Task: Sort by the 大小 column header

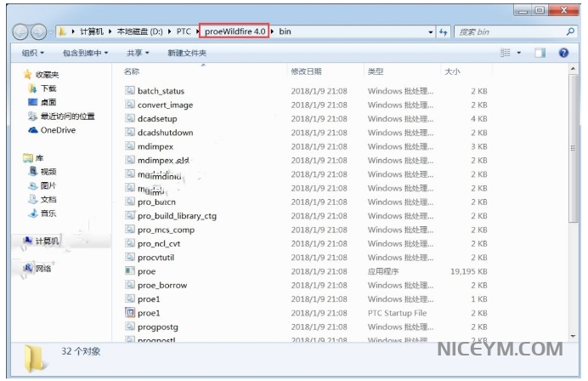Action: tap(452, 71)
